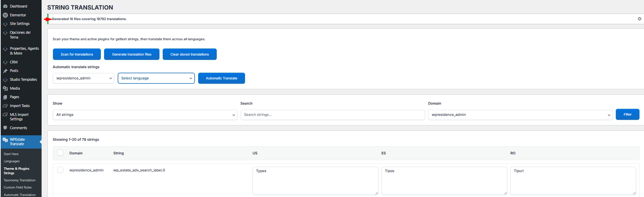Open the wpresidence_admin auto-translate domain dropdown
The image size is (644, 197).
pyautogui.click(x=83, y=78)
